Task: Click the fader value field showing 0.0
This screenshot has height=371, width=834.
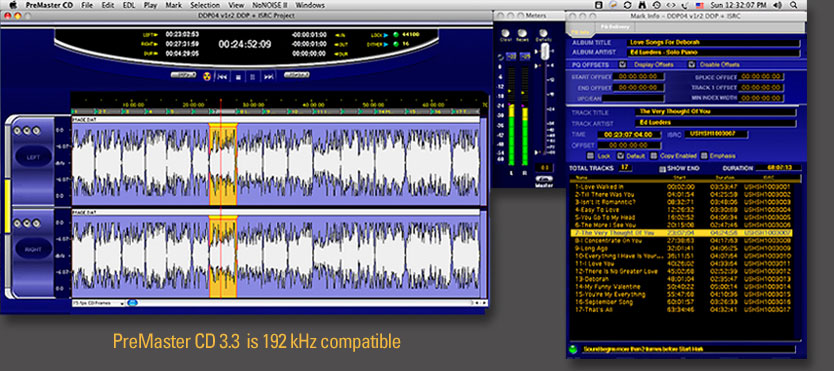Action: tap(544, 168)
